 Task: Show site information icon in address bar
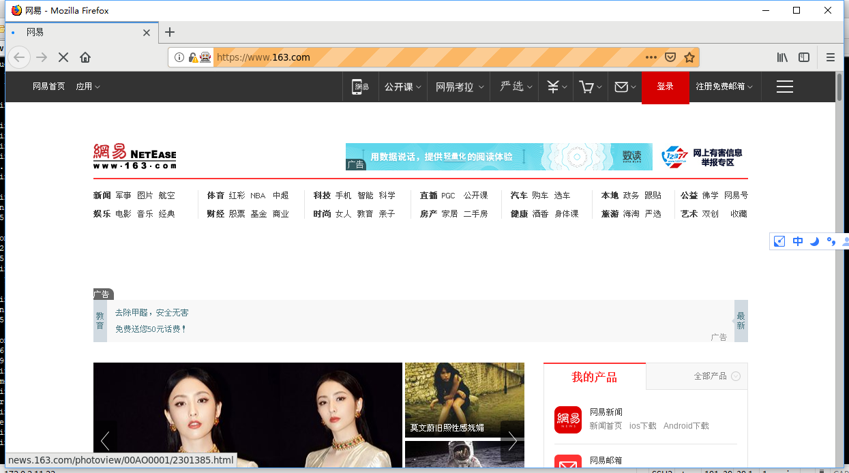(179, 57)
